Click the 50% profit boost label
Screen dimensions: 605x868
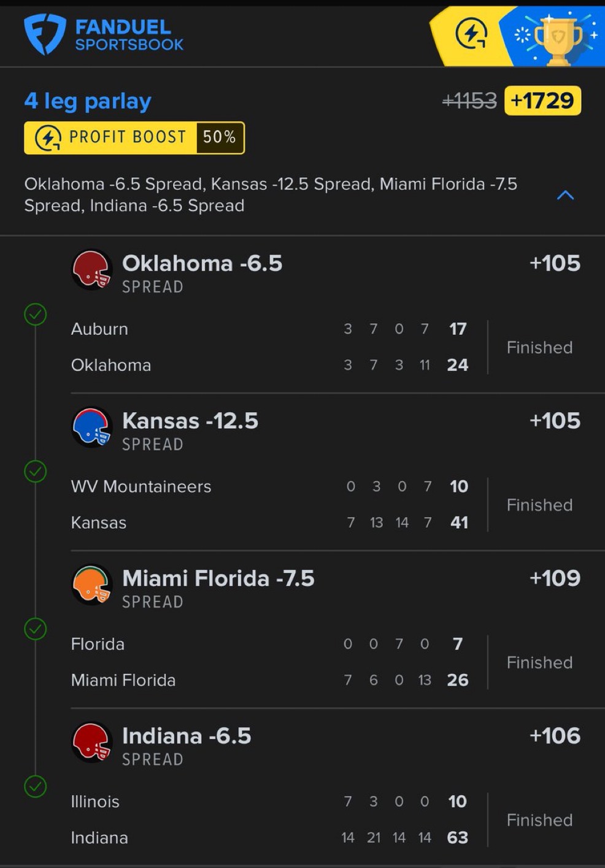[x=219, y=137]
